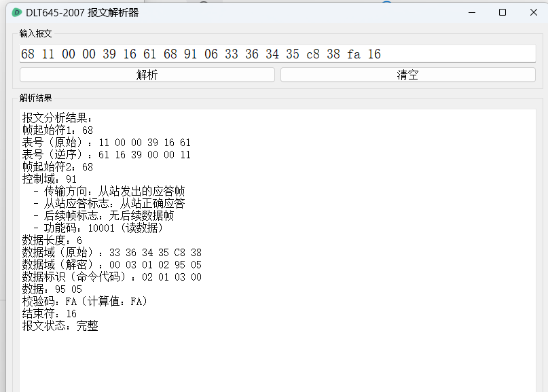Click the 校验码：FA result line
The image size is (548, 392).
[x=85, y=302]
